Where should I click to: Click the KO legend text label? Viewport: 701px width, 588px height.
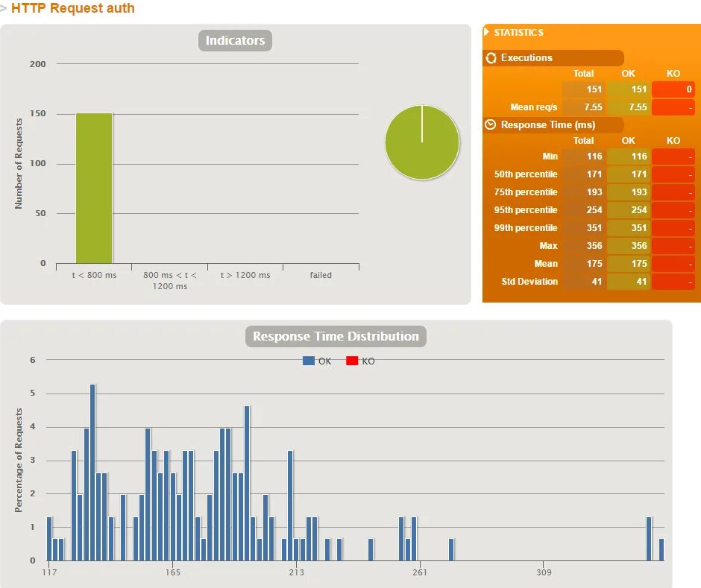368,361
